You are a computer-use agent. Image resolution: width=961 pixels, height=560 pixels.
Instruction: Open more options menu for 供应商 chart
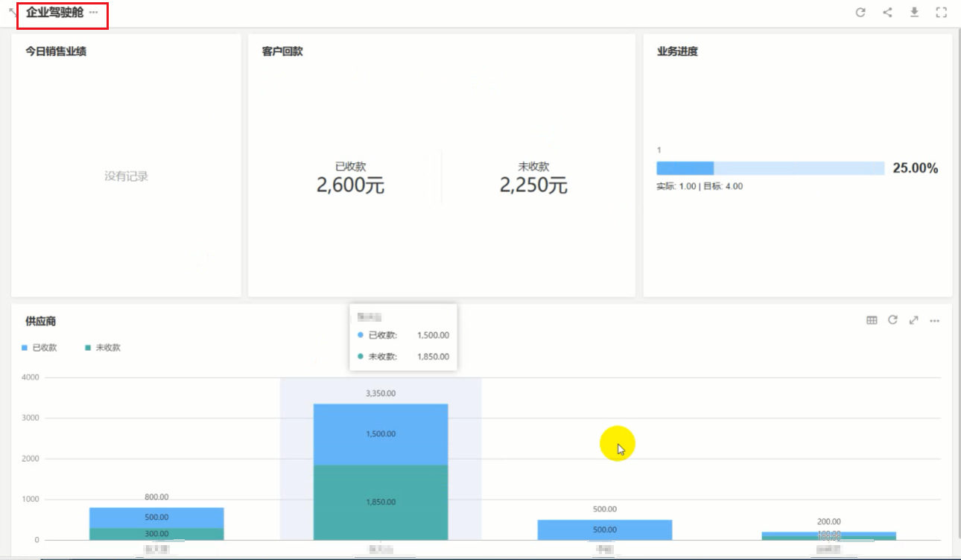pos(934,321)
